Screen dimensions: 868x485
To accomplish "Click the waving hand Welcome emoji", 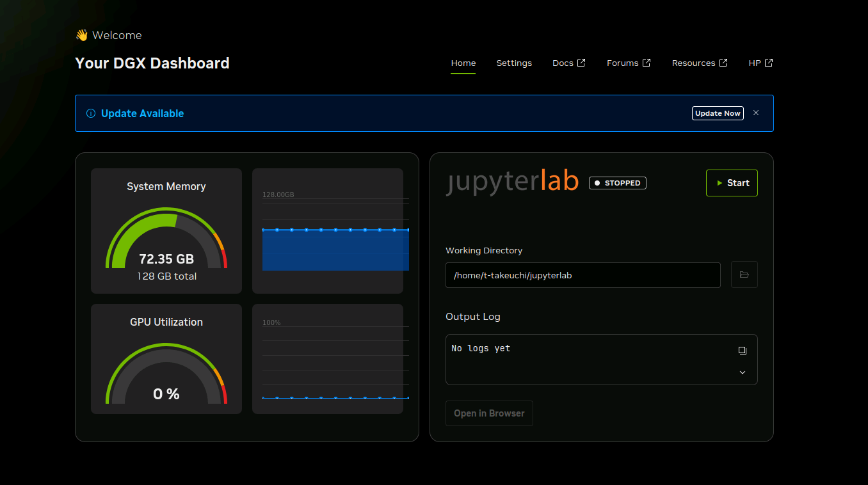I will 81,35.
